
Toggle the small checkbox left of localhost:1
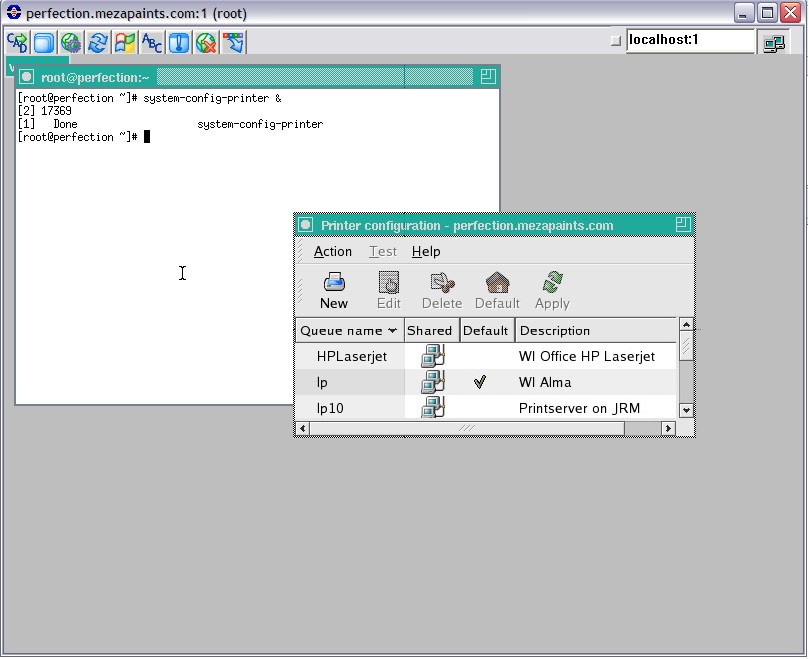click(615, 41)
